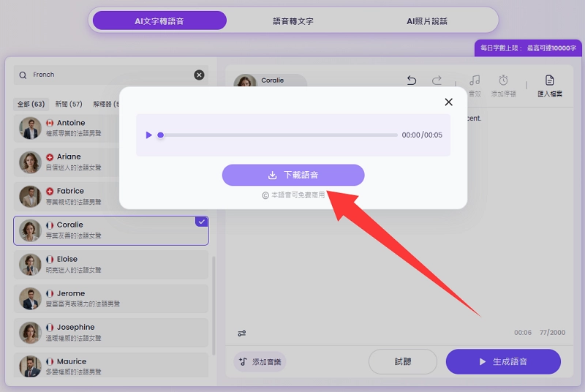
Task: Select the Josephine voice
Action: pyautogui.click(x=111, y=332)
